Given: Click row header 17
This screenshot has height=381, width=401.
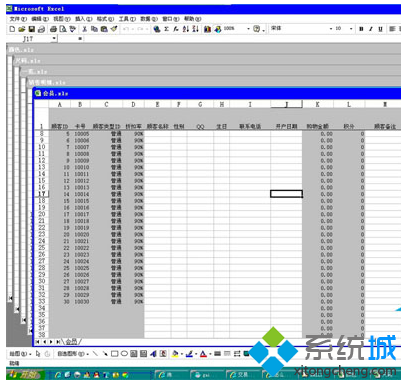Looking at the screenshot, I should click(42, 194).
